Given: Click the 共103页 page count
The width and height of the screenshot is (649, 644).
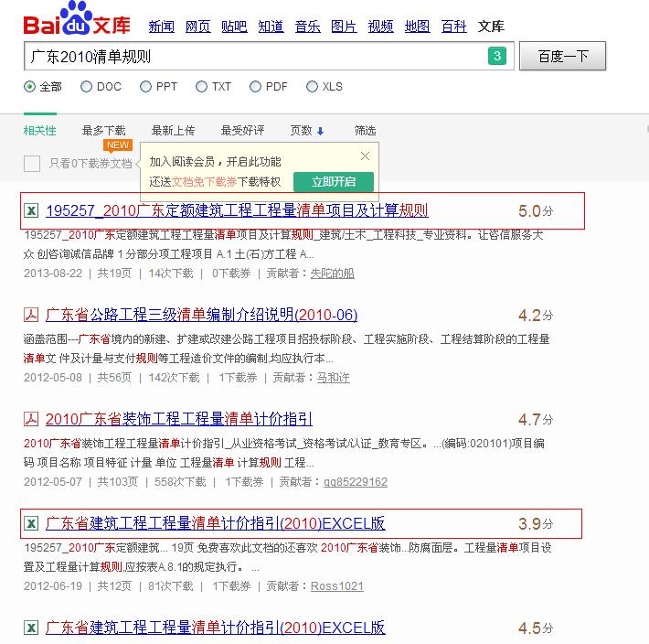Looking at the screenshot, I should click(x=118, y=482).
